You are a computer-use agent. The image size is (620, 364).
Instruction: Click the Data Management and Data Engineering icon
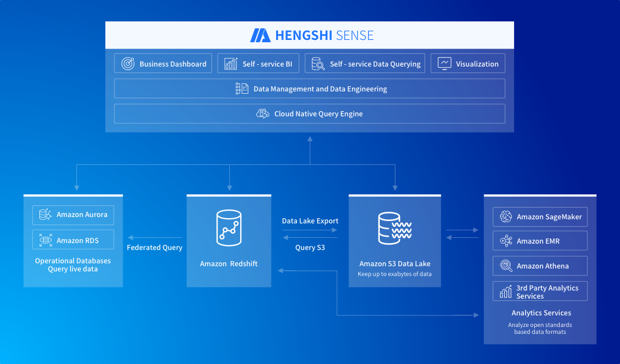241,89
